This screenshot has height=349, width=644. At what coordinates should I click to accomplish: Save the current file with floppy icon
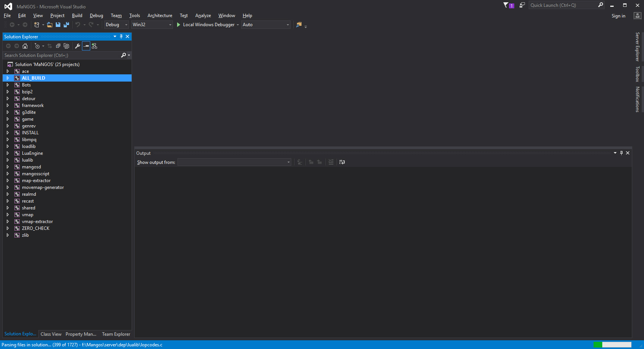coord(58,25)
